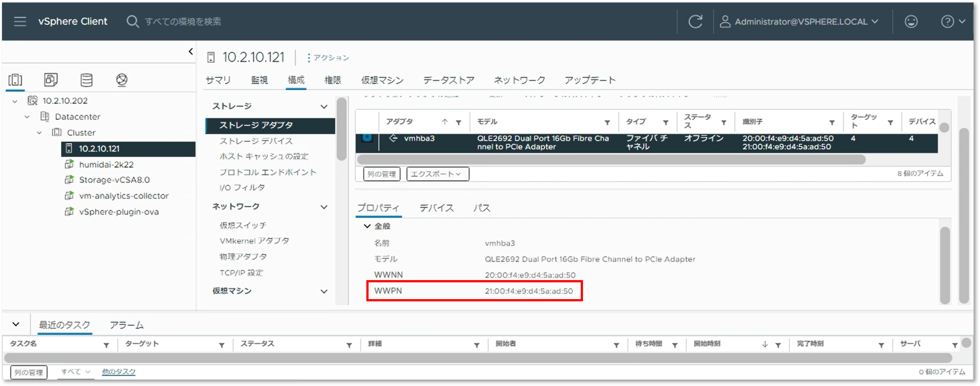Select the vmhba3 row radio button

pyautogui.click(x=367, y=138)
